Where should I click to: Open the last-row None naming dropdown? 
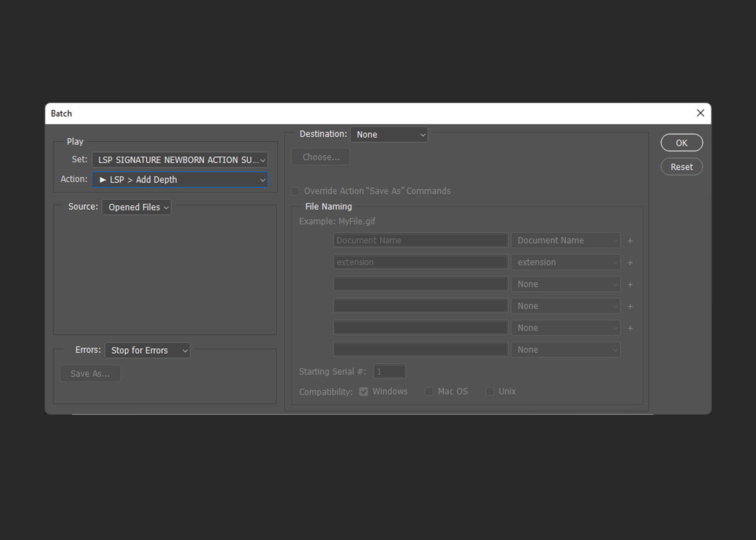pyautogui.click(x=566, y=350)
